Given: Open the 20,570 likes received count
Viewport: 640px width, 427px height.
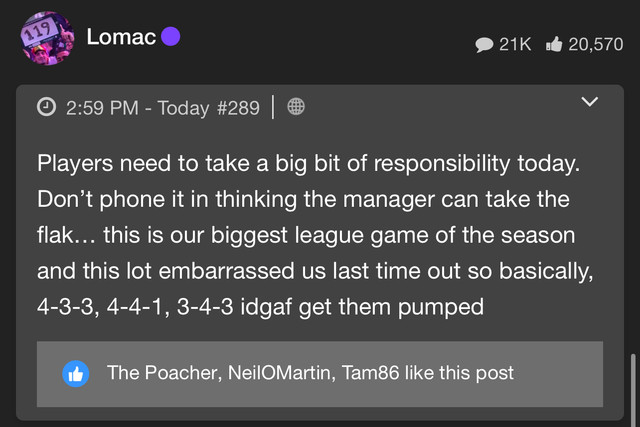Looking at the screenshot, I should [596, 44].
